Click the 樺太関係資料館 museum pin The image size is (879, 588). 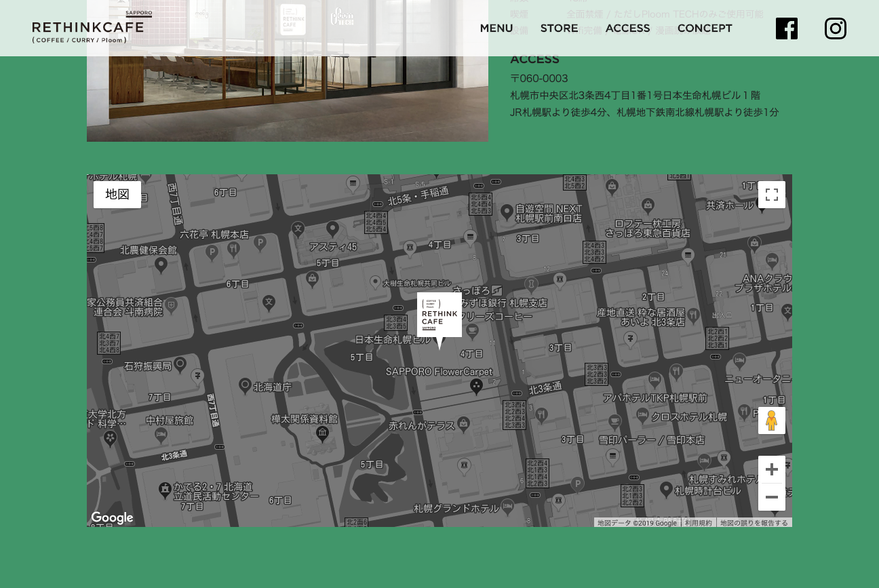pyautogui.click(x=322, y=434)
